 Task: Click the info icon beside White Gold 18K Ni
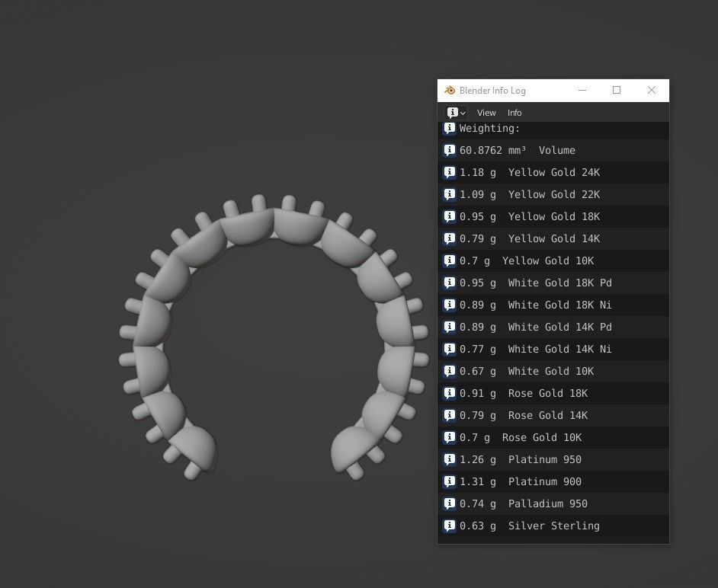point(449,305)
